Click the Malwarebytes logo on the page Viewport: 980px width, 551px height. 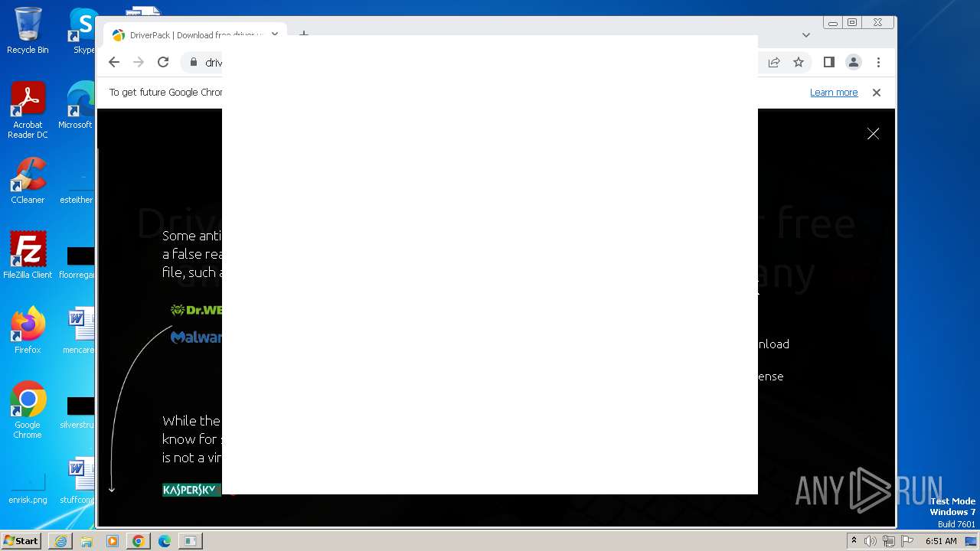pyautogui.click(x=196, y=337)
